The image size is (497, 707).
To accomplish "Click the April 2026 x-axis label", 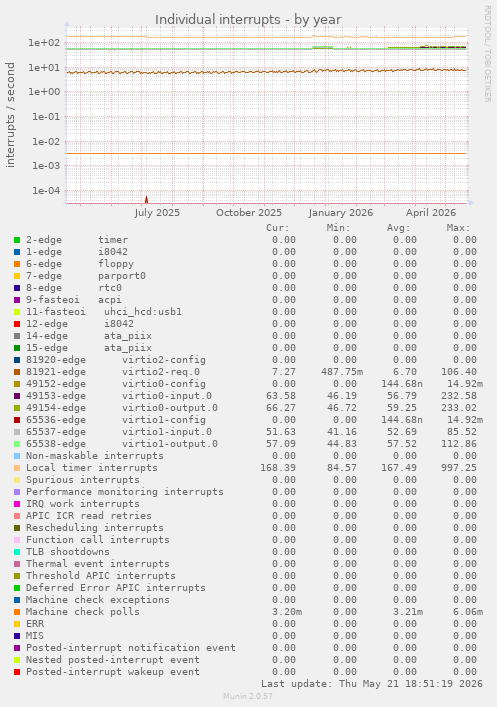I will [x=431, y=212].
